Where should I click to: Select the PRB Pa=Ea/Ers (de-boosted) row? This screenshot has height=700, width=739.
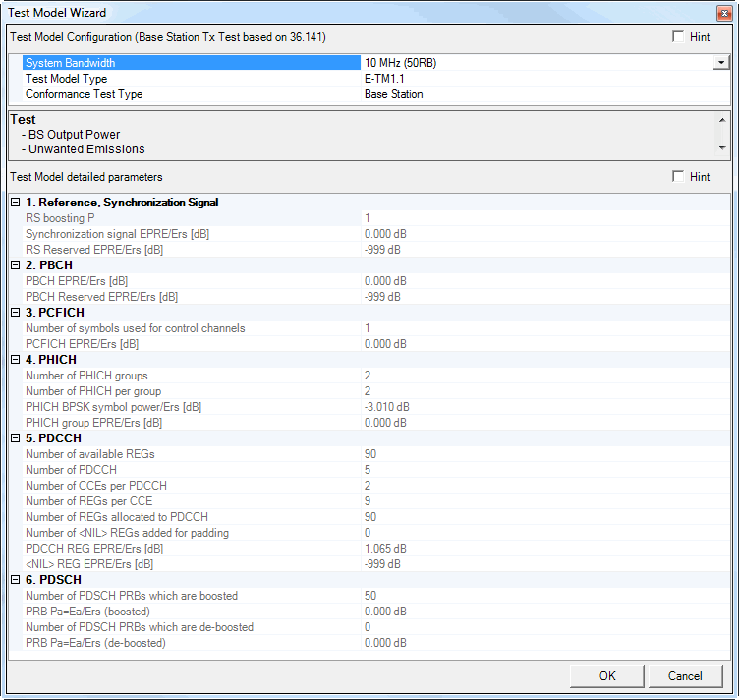pyautogui.click(x=375, y=643)
